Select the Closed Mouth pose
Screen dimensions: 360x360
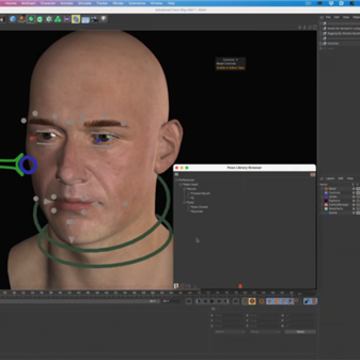[x=200, y=193]
